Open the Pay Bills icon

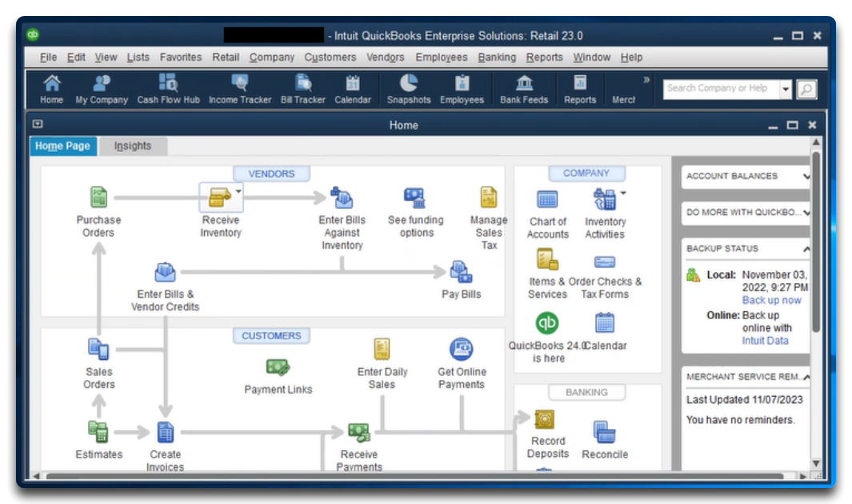(x=461, y=272)
